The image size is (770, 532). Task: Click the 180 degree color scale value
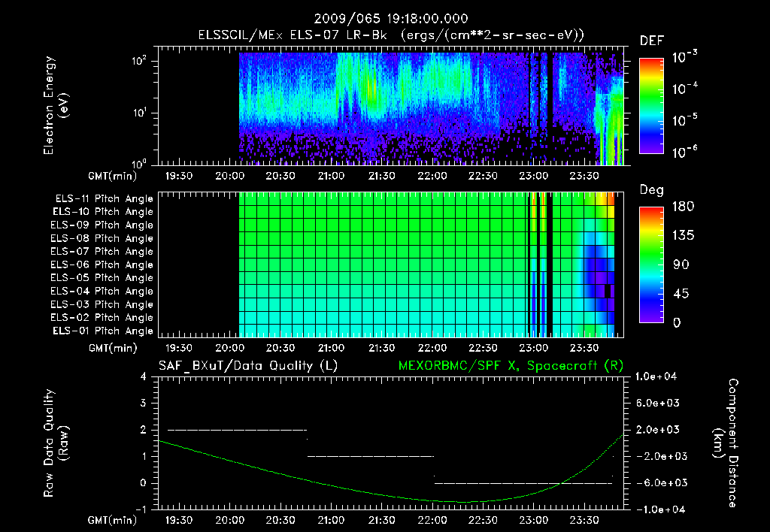[x=683, y=207]
